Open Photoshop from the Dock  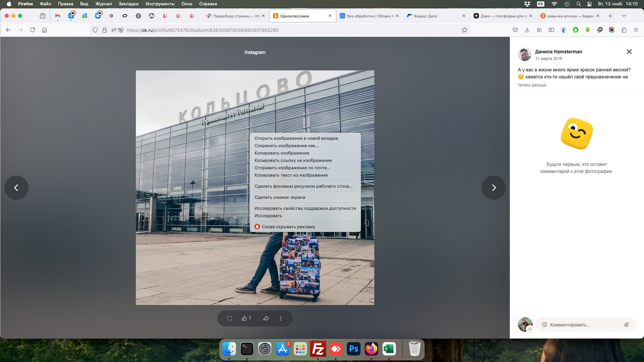(354, 349)
